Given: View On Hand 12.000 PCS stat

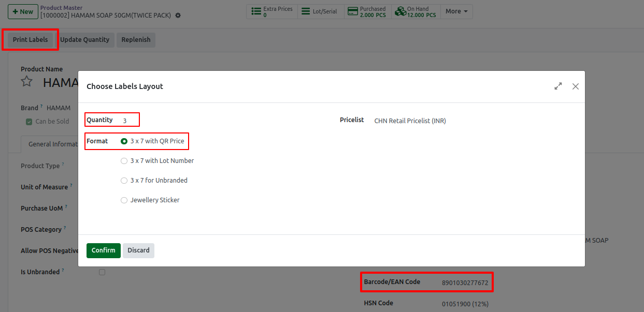Looking at the screenshot, I should [415, 11].
